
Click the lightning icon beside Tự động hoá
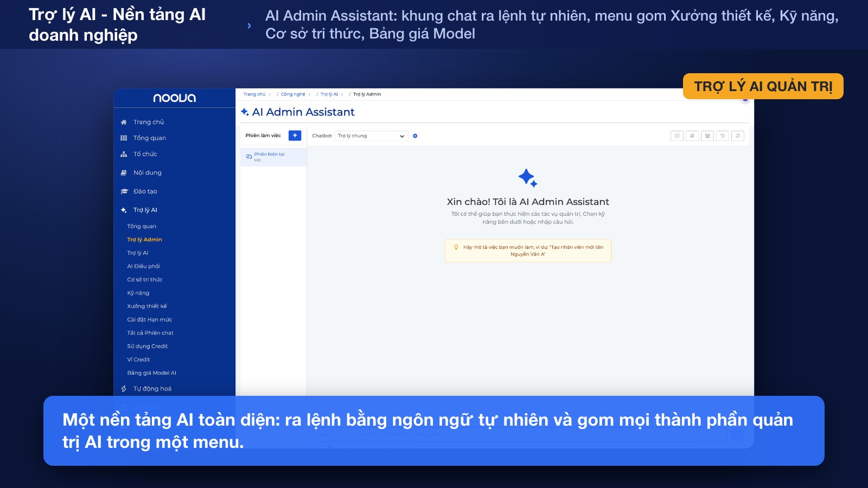point(124,389)
